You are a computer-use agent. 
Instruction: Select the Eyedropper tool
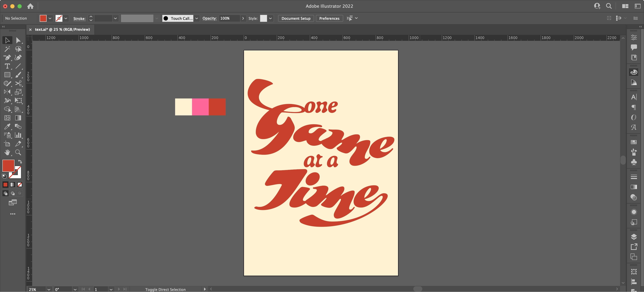pos(7,126)
